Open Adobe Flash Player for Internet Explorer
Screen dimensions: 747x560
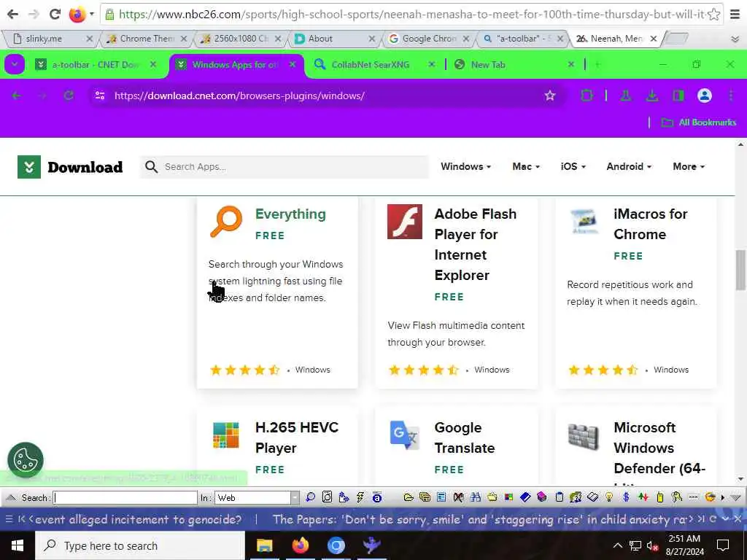(476, 244)
